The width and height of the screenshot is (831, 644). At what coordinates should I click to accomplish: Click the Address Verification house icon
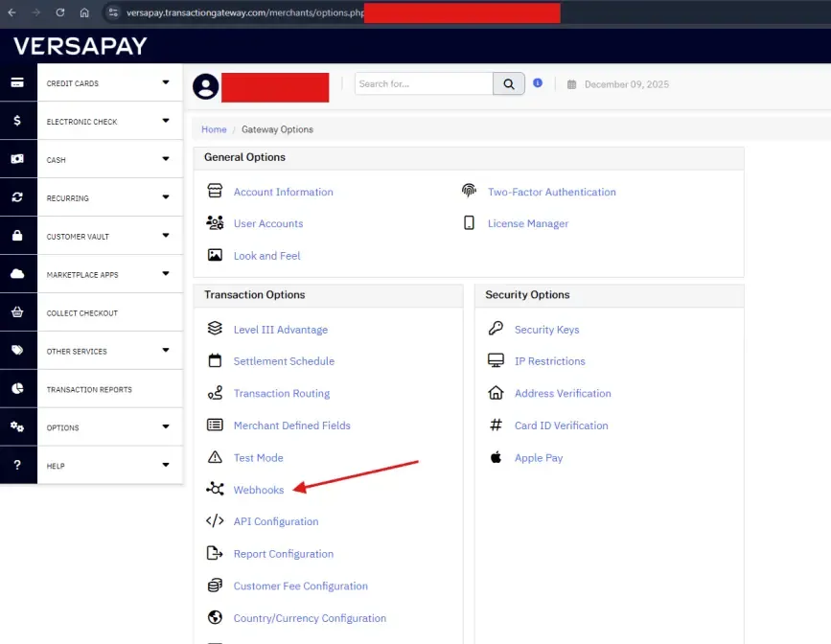pyautogui.click(x=495, y=393)
